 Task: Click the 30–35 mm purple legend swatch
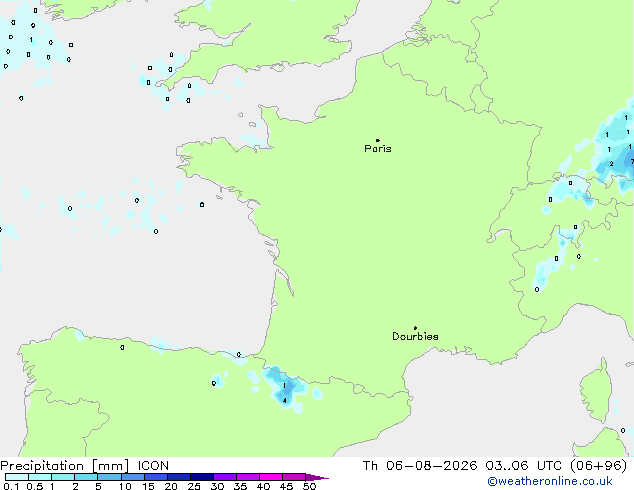coord(225,477)
